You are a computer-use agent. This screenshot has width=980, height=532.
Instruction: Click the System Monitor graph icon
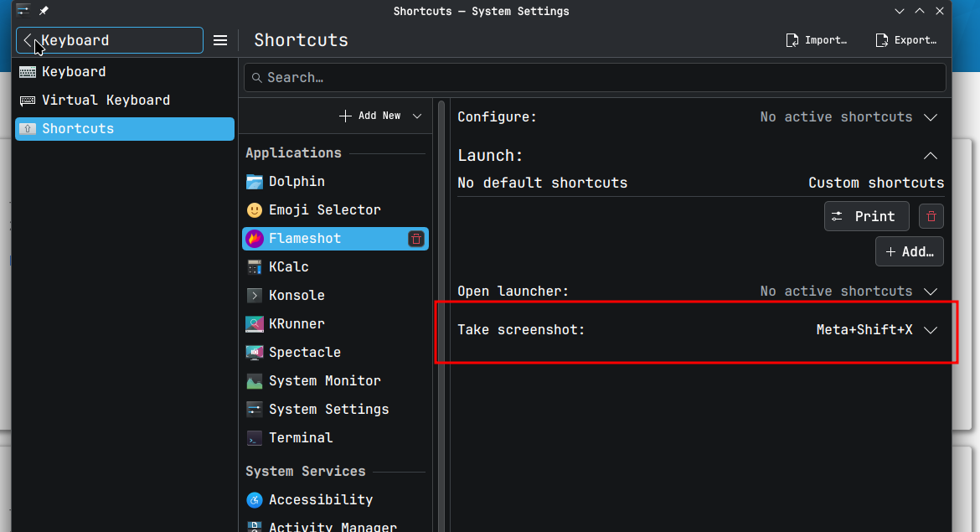pyautogui.click(x=255, y=380)
